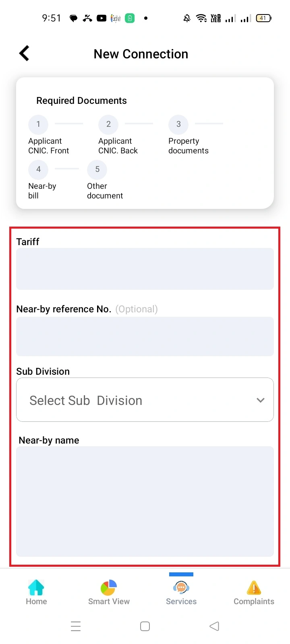
Task: Tap the Tariff selection field
Action: coord(145,268)
